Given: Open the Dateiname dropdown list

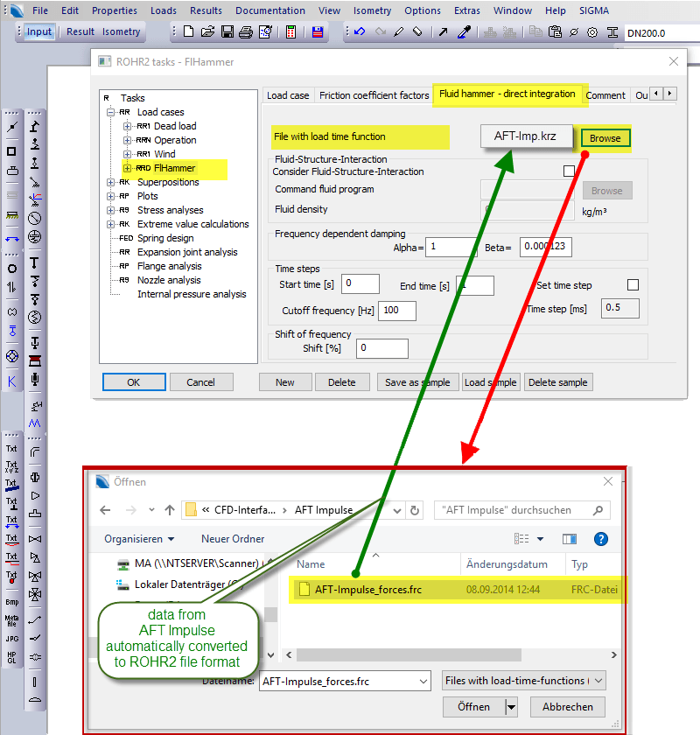Looking at the screenshot, I should [423, 681].
